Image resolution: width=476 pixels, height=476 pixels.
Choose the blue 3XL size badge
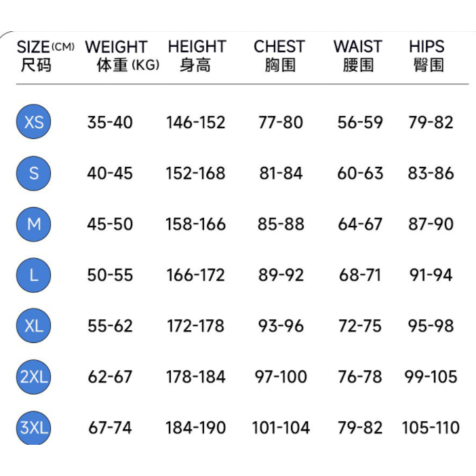[x=34, y=428]
